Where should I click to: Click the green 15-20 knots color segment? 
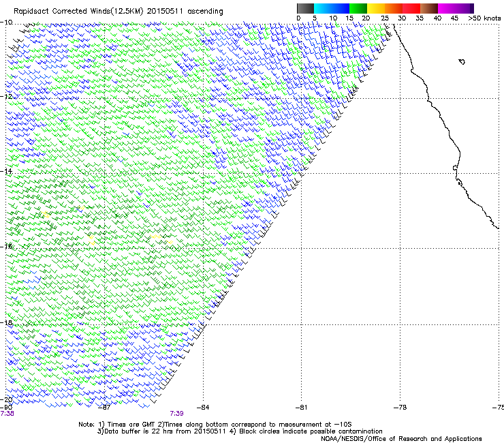(x=358, y=8)
